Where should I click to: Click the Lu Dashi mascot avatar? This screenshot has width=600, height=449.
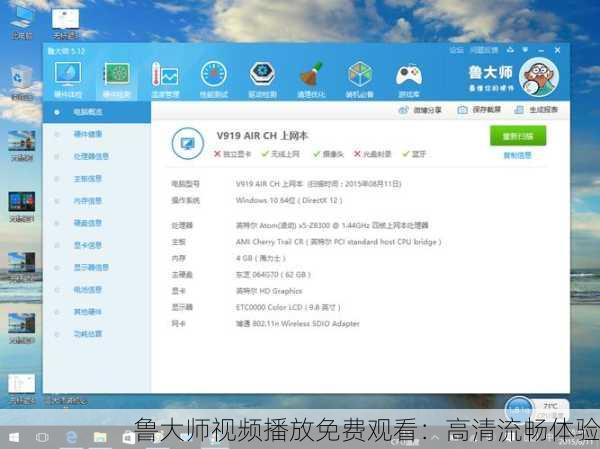pos(539,77)
